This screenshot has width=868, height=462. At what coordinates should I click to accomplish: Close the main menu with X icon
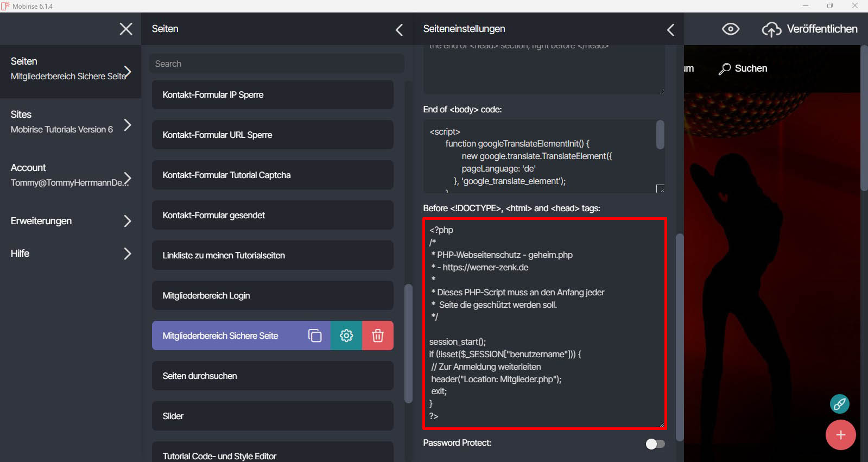click(x=126, y=29)
